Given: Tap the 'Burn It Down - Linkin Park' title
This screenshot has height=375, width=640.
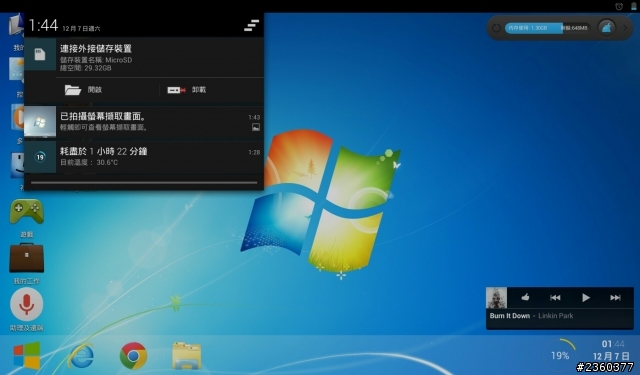Looking at the screenshot, I should coord(531,316).
